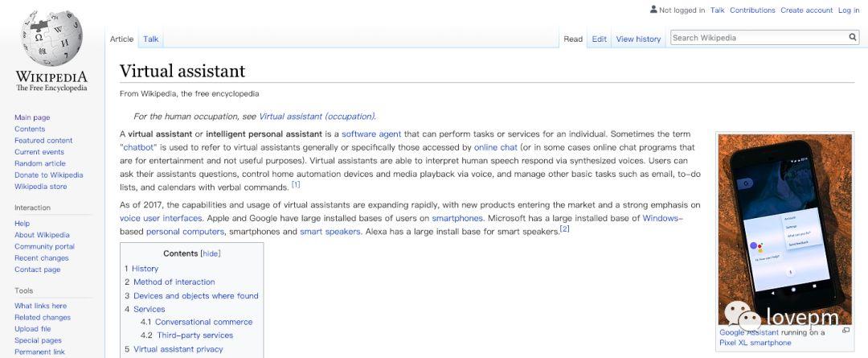Hide the Contents box
Viewport: 868px width, 358px height.
(x=211, y=253)
